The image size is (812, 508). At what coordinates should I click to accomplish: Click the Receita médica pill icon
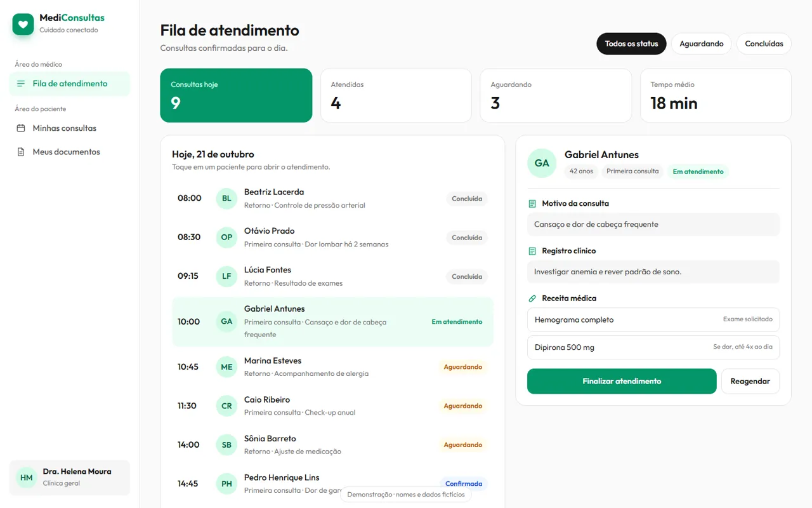click(x=532, y=298)
